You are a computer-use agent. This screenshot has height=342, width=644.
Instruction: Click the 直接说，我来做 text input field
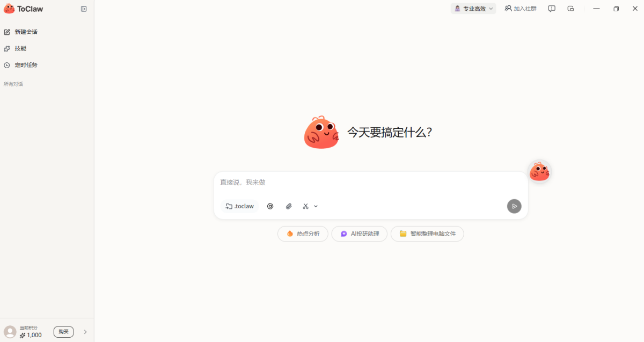pyautogui.click(x=370, y=183)
